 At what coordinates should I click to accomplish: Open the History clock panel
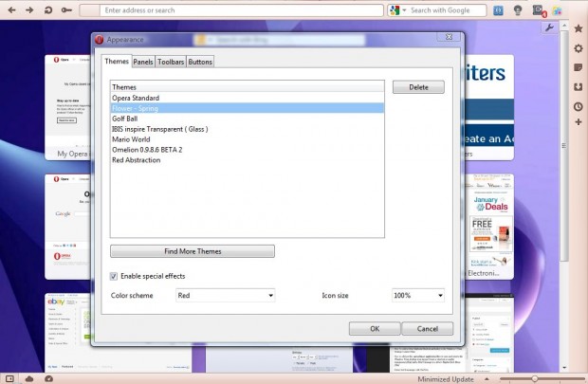pos(579,106)
